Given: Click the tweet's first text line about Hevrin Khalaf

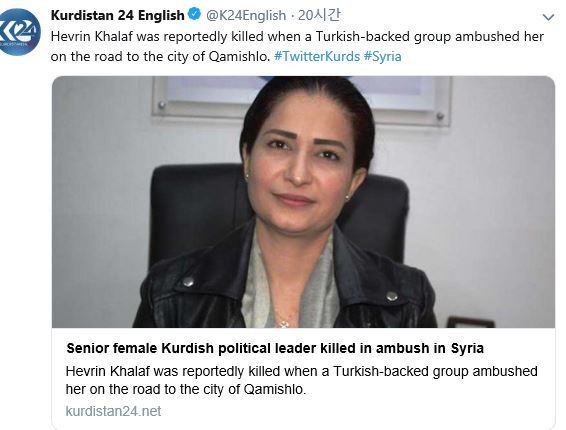Looking at the screenshot, I should click(297, 36).
